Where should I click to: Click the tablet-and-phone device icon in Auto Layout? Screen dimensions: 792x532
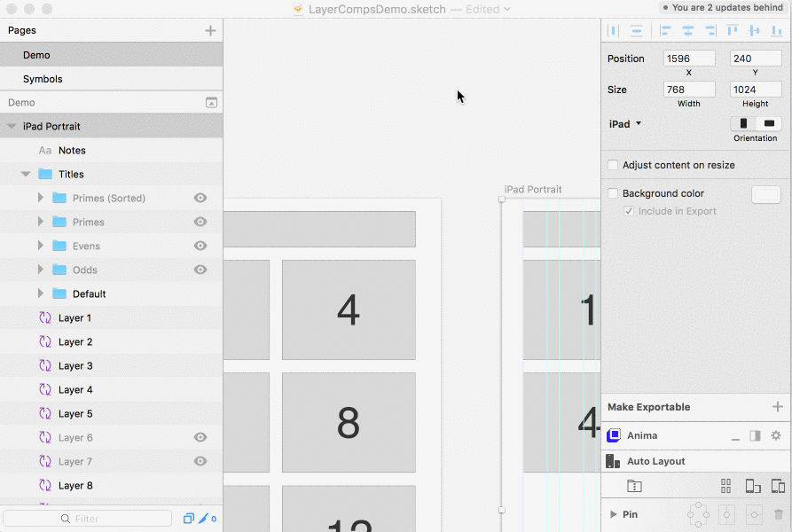[x=778, y=486]
